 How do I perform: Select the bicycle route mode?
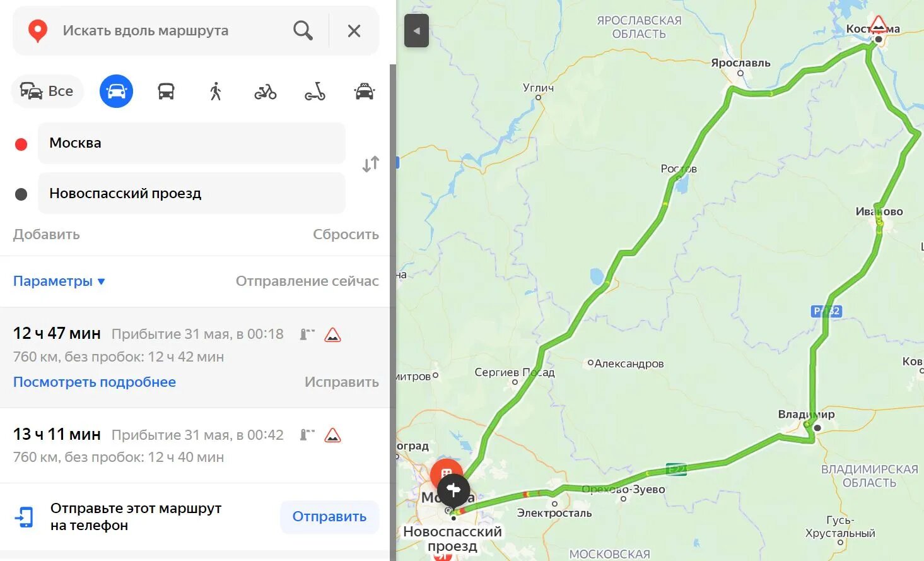[266, 92]
